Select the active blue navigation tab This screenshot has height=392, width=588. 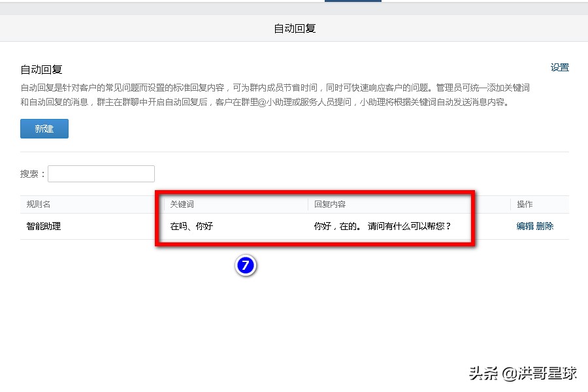[x=353, y=3]
